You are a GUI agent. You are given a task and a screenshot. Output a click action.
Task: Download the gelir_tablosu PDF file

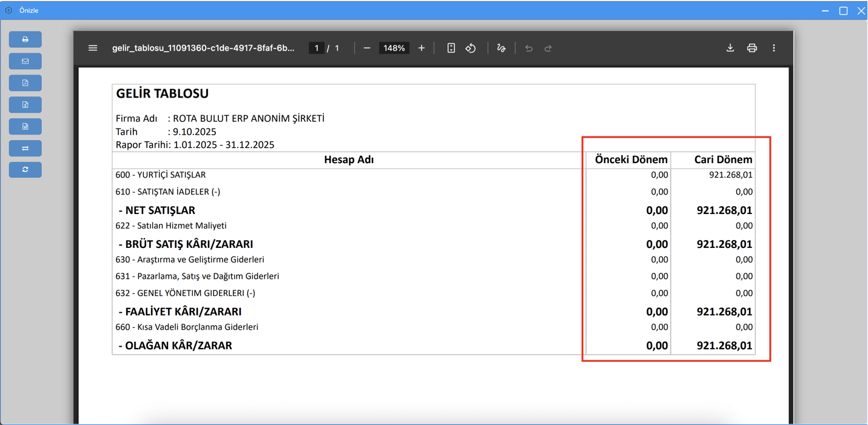(730, 48)
